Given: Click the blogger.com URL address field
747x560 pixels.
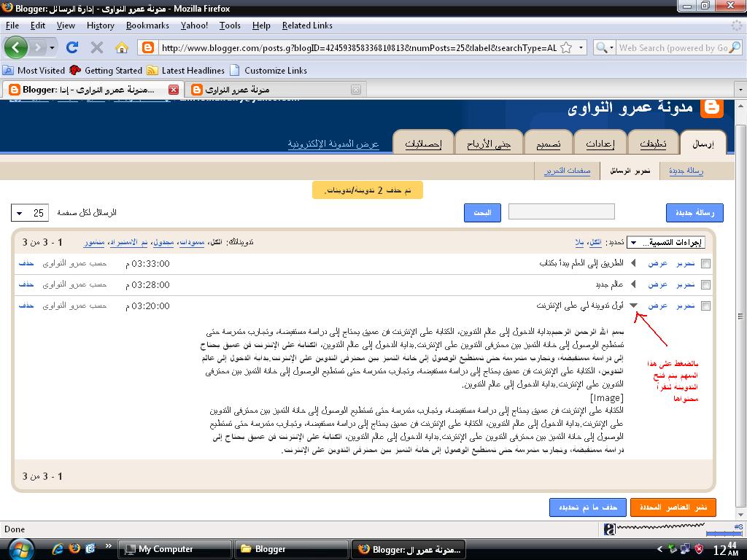Looking at the screenshot, I should pyautogui.click(x=359, y=47).
